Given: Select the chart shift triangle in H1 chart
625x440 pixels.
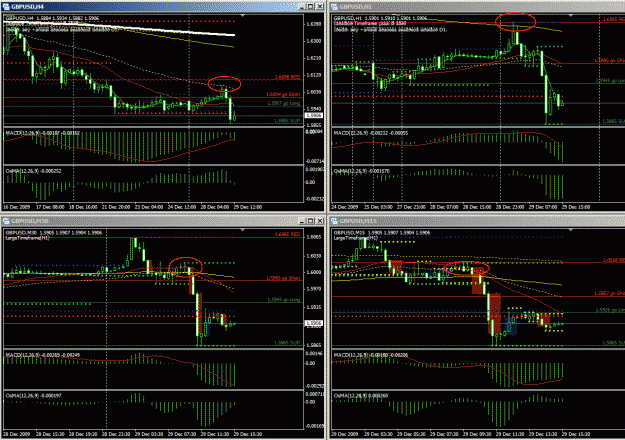Looking at the screenshot, I should pyautogui.click(x=571, y=15).
